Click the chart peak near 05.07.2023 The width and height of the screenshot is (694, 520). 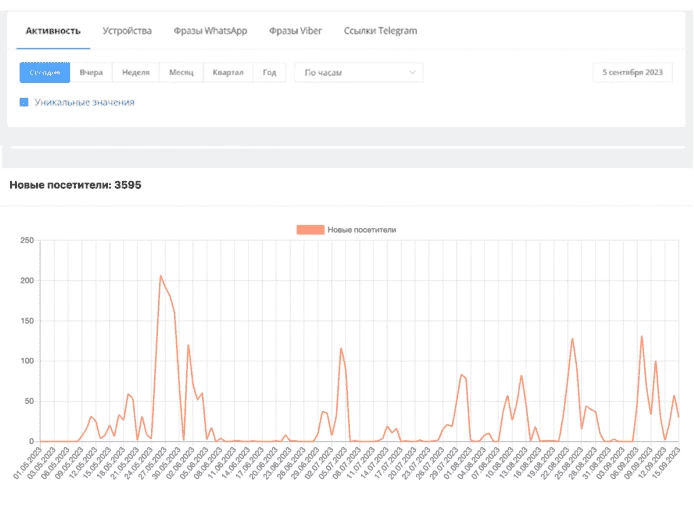(x=341, y=348)
